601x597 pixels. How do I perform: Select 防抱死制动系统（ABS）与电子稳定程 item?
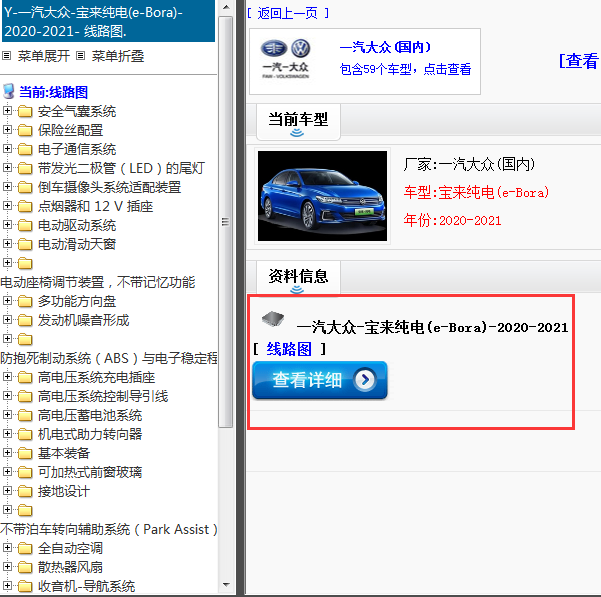(x=109, y=358)
